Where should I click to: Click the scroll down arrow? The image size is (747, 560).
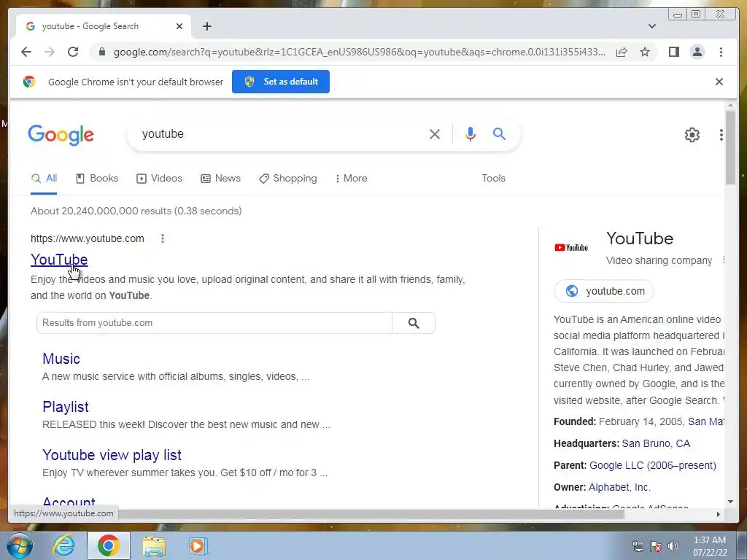pyautogui.click(x=730, y=502)
